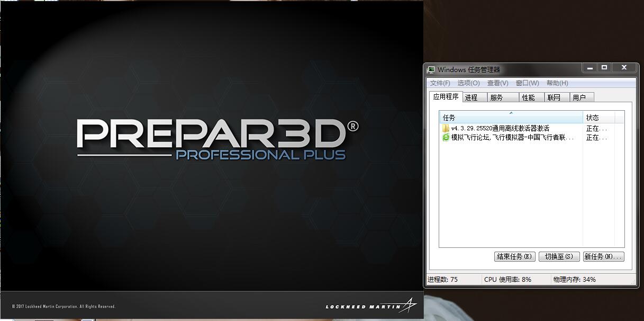Select the 模拟飞行论坛 browser task row
This screenshot has width=644, height=321.
tap(532, 137)
